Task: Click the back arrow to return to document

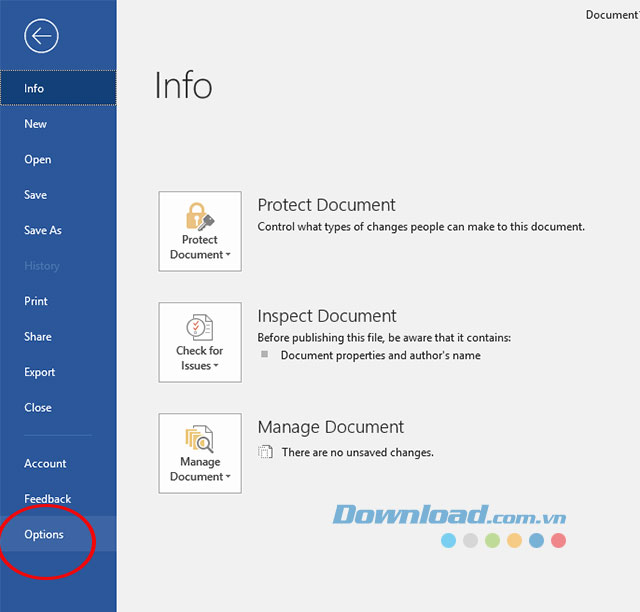Action: (42, 37)
